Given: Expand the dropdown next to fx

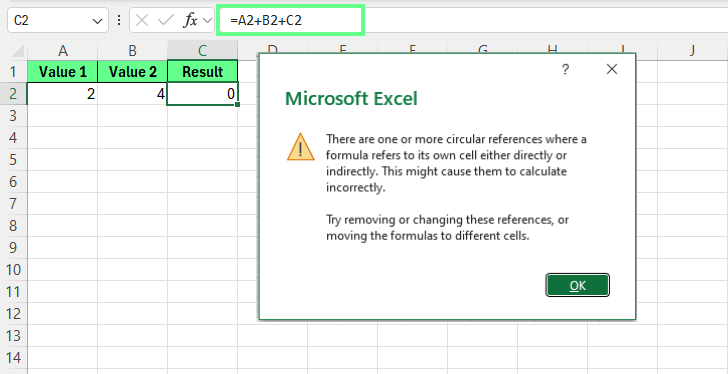Looking at the screenshot, I should (207, 21).
